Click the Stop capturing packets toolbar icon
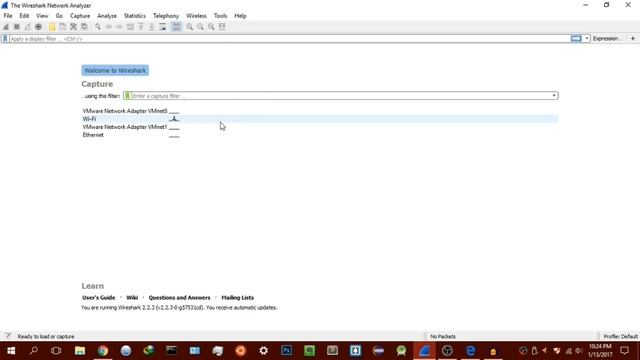The width and height of the screenshot is (640, 360). click(17, 27)
